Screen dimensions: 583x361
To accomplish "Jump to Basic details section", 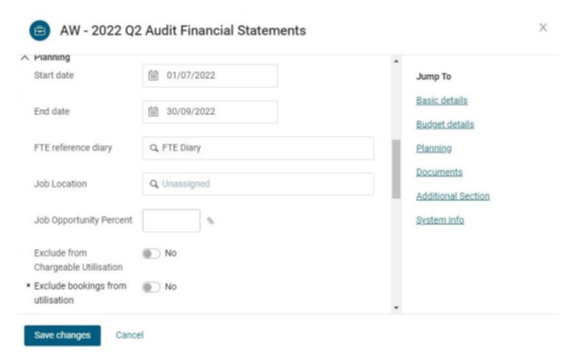I will 442,101.
